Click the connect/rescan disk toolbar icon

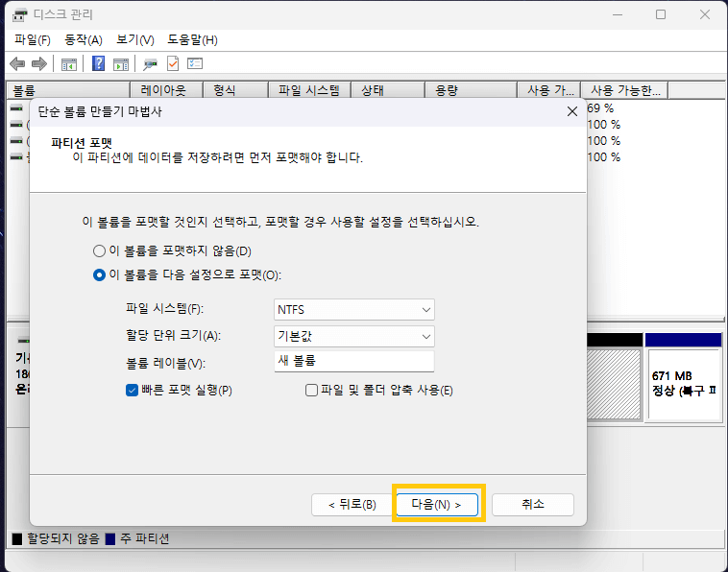[150, 64]
